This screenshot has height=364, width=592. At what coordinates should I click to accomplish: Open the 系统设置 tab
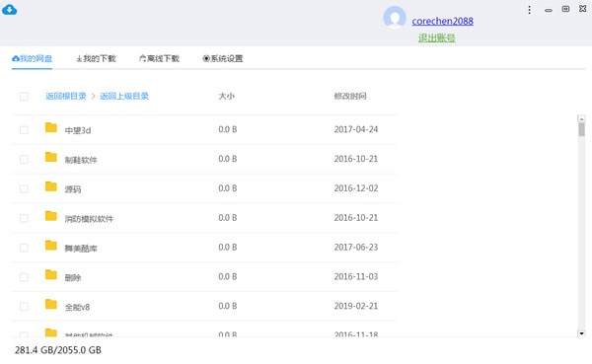[223, 58]
